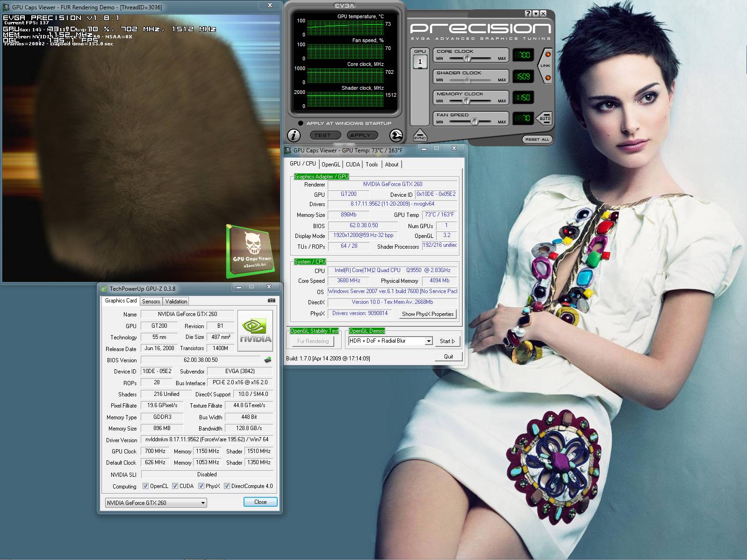The width and height of the screenshot is (747, 560).
Task: Adjust the Core Clock slider handle
Action: 467,58
